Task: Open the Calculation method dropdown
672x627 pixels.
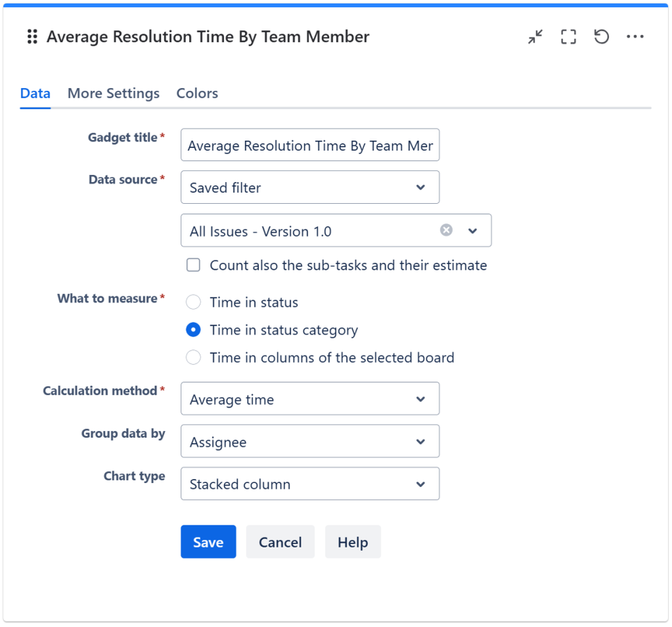Action: pyautogui.click(x=310, y=398)
